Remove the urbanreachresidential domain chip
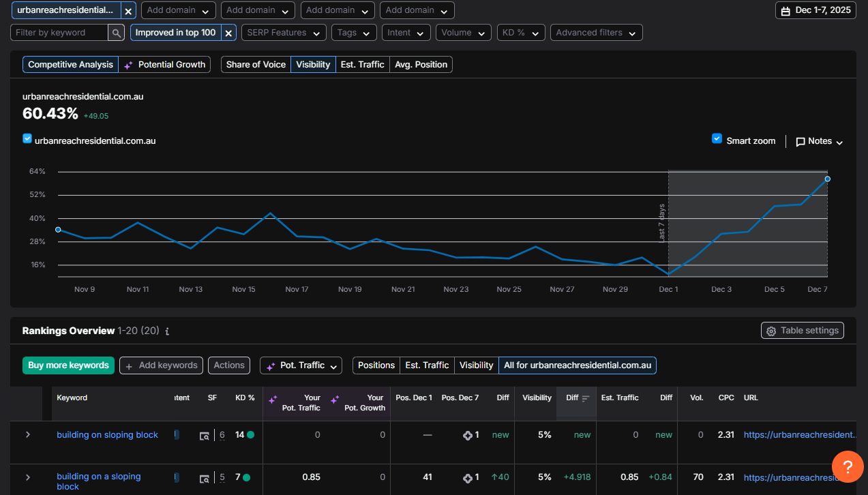868x495 pixels. coord(128,11)
